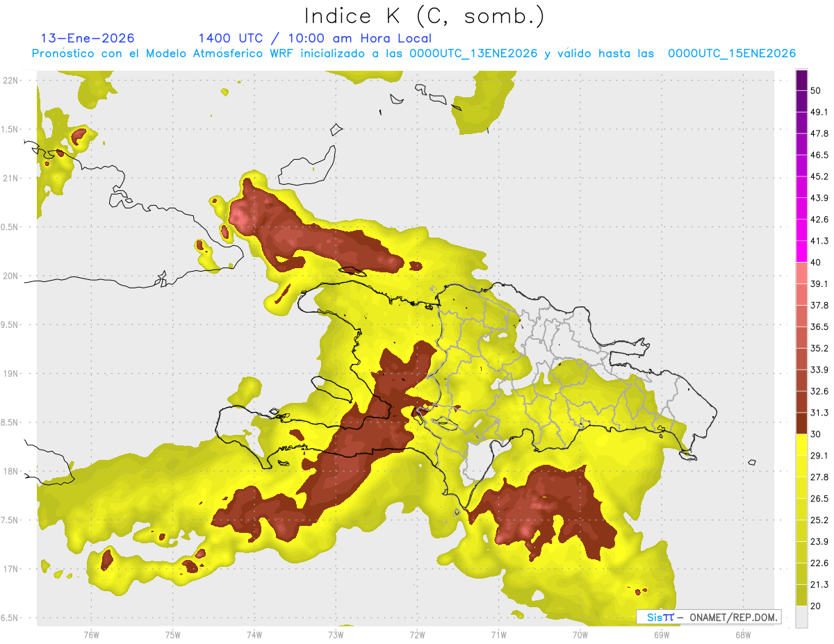Click the legend value "23.9"
The image size is (834, 644).
point(819,542)
